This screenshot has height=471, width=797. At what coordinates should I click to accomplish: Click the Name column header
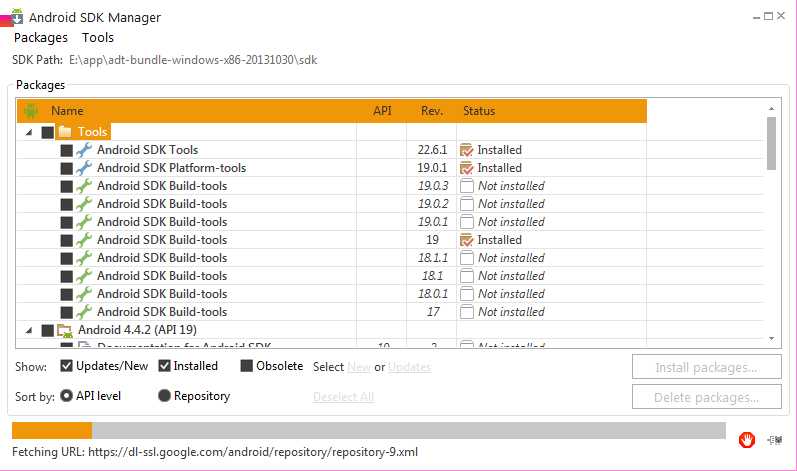pyautogui.click(x=67, y=111)
